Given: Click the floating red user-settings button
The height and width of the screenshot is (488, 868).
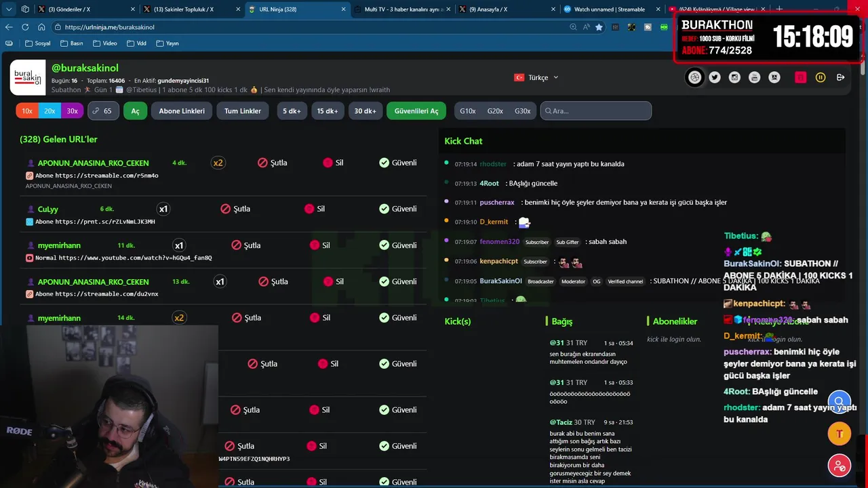Looking at the screenshot, I should pyautogui.click(x=839, y=466).
